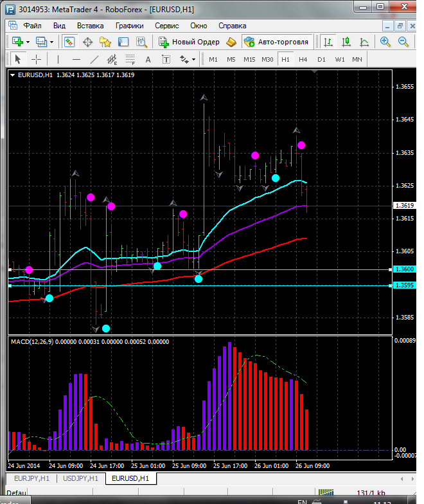Click the 1.3600 cyan horizontal line label
Screen dimensions: 424x504
[405, 269]
